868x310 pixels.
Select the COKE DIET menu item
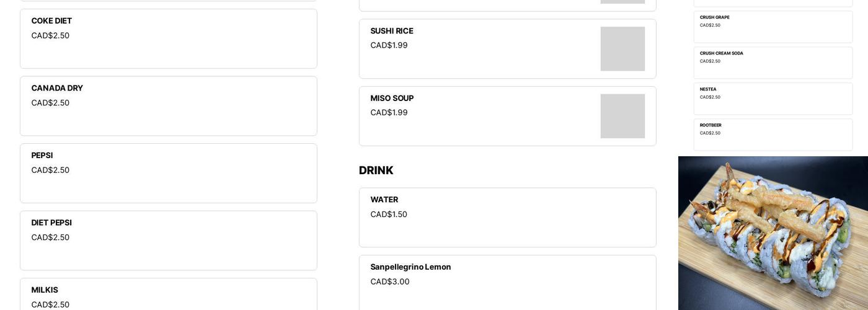tap(168, 38)
